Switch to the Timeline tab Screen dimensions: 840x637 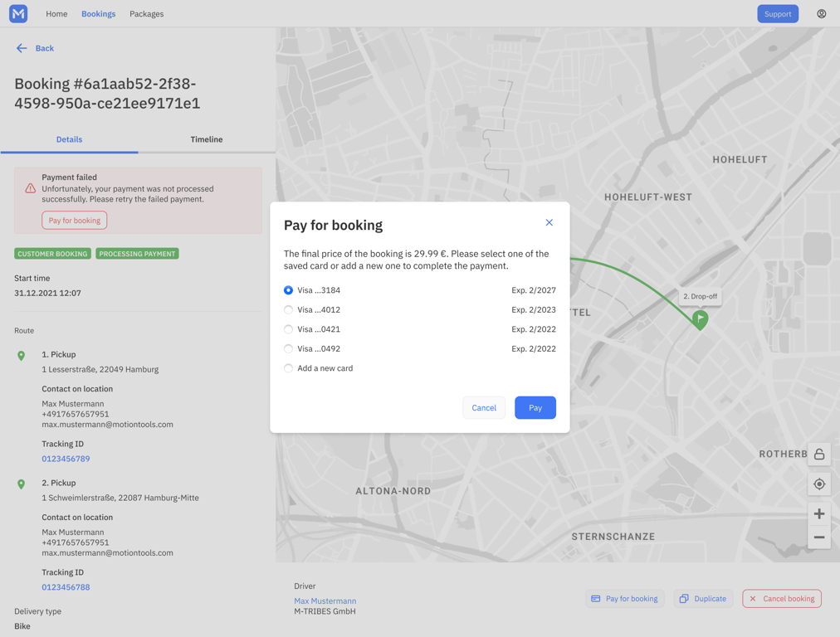[207, 139]
